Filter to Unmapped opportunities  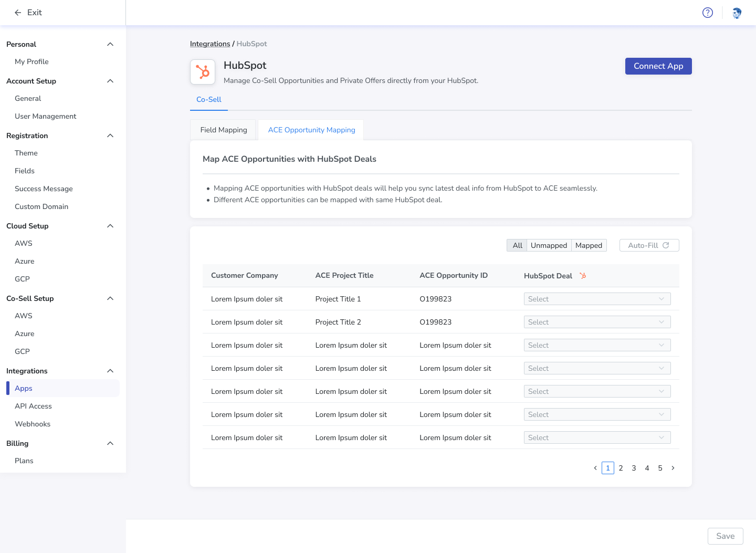549,245
